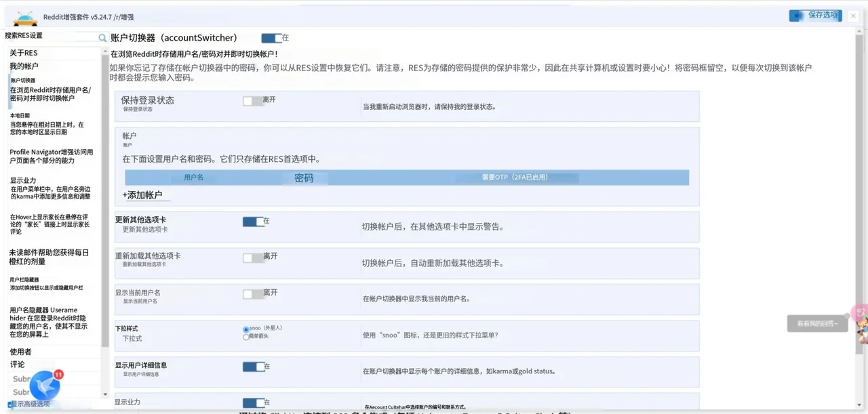868x414 pixels.
Task: Select 用户名隐藏器 Username hider module
Action: click(49, 322)
